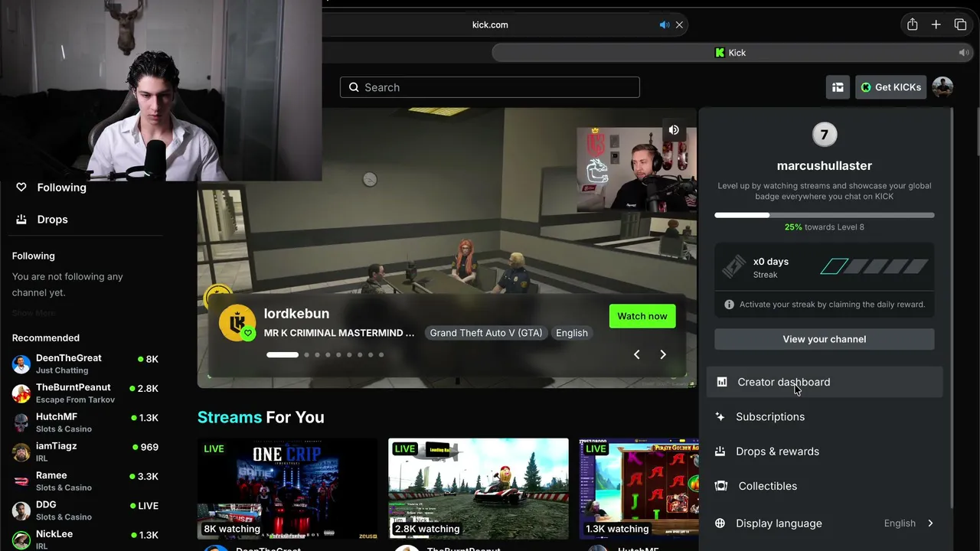Click the Collectibles icon
The image size is (980, 551).
pos(720,486)
